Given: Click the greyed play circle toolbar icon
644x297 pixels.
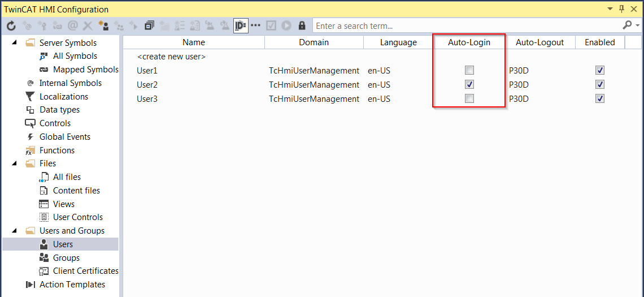Looking at the screenshot, I should (286, 26).
